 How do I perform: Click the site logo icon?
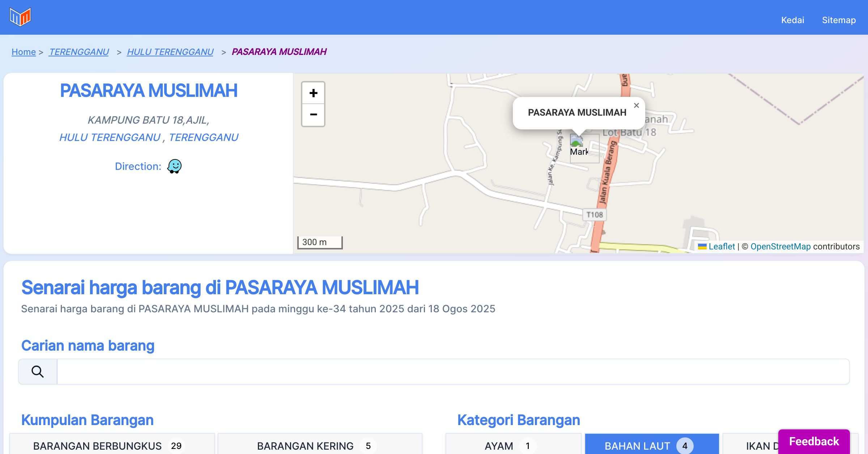pos(20,17)
